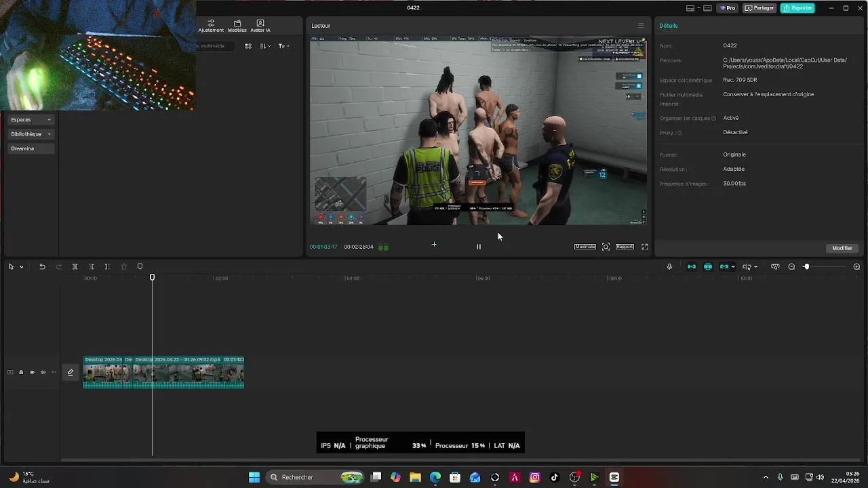Zoom out the timeline

[x=791, y=267]
